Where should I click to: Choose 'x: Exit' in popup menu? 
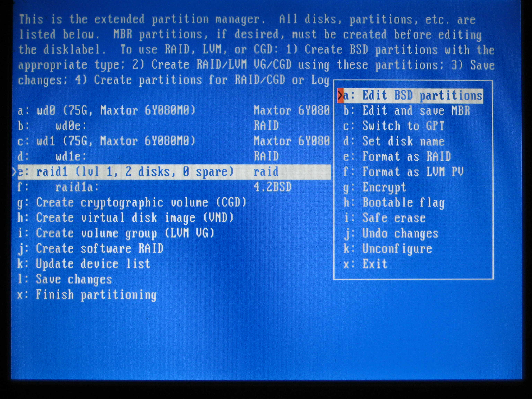point(365,264)
